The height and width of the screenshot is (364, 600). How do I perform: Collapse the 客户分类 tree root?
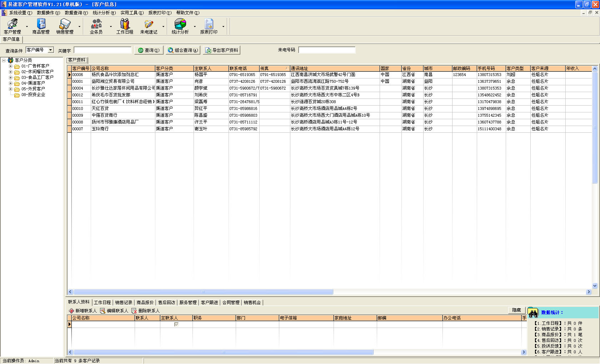[x=4, y=60]
